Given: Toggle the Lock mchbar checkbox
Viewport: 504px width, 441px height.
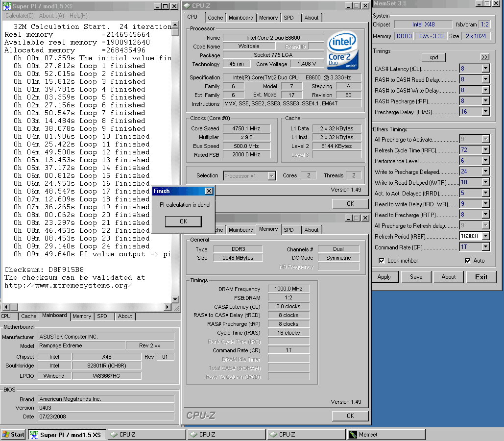Looking at the screenshot, I should pos(382,261).
